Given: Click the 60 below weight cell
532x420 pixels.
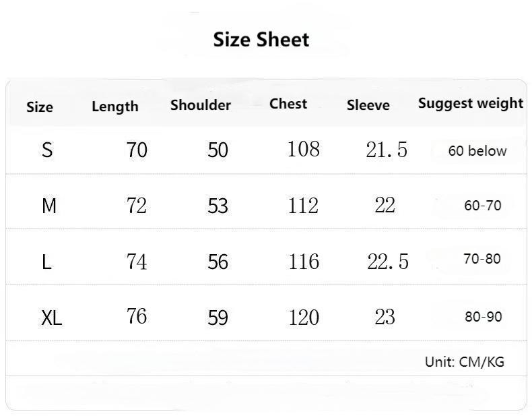Looking at the screenshot, I should tap(477, 151).
